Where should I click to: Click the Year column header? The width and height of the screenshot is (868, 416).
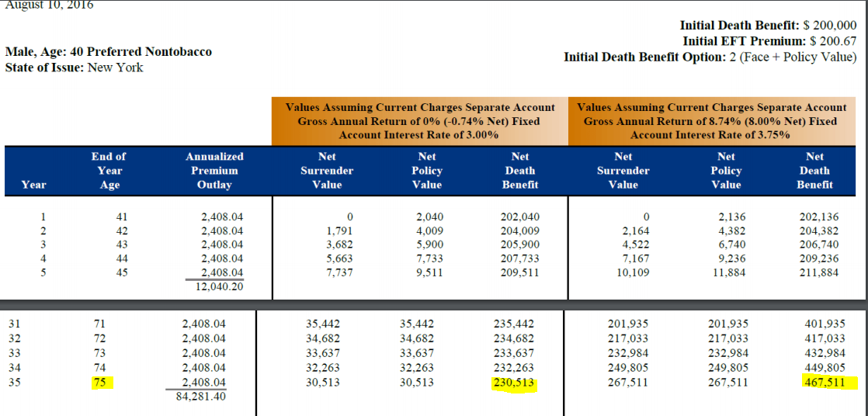click(x=34, y=185)
